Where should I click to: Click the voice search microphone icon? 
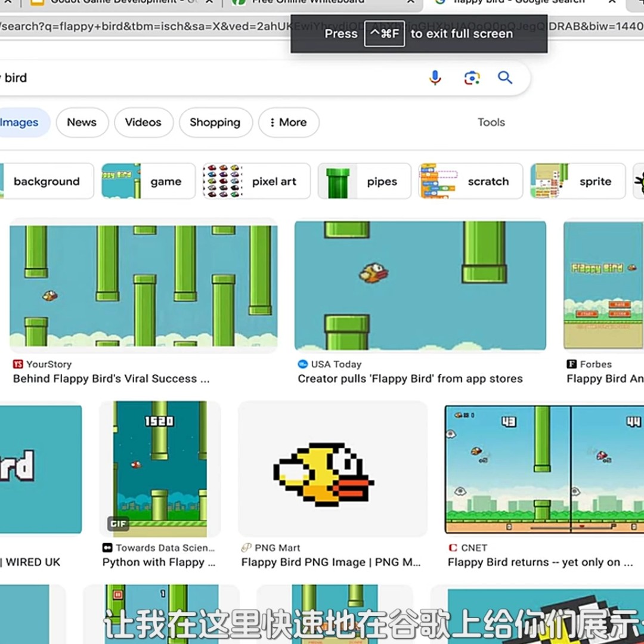coord(435,78)
